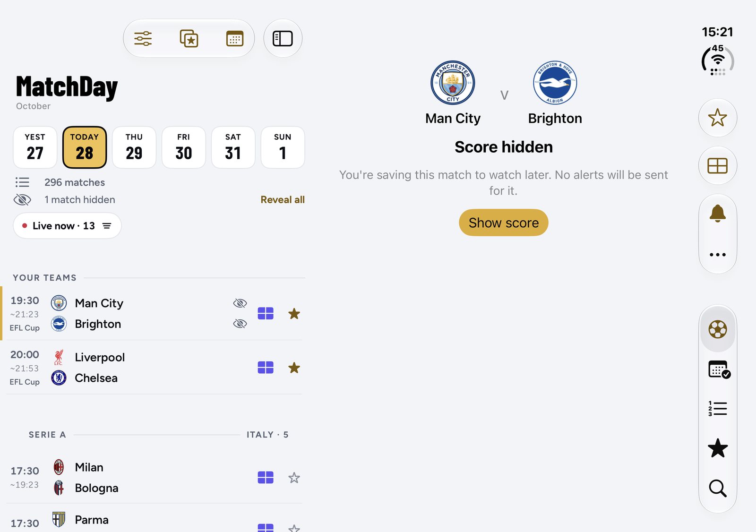This screenshot has width=756, height=532.
Task: Select the YEST 27 date tab
Action: [35, 147]
